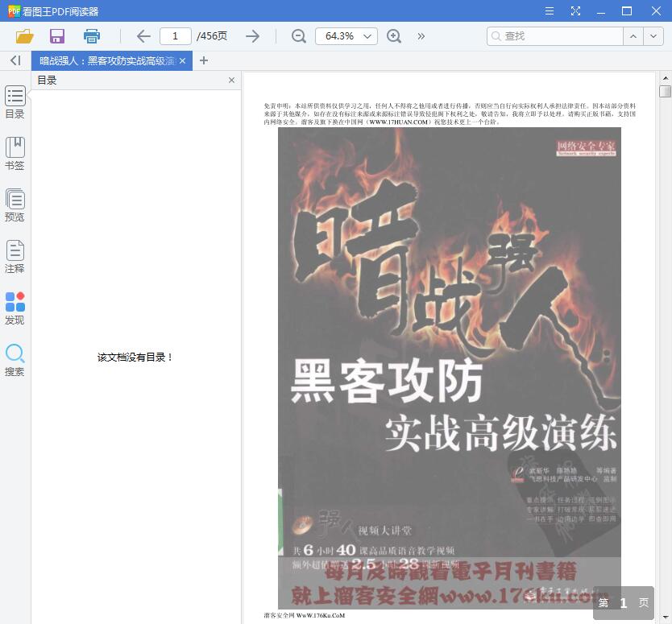The width and height of the screenshot is (672, 624).
Task: Click the 该文档没有目录 message text
Action: click(135, 357)
